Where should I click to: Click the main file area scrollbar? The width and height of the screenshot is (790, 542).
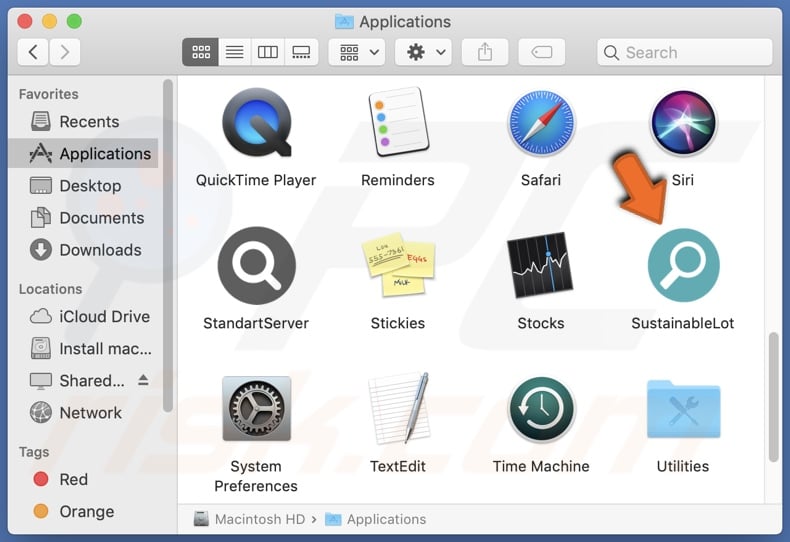tap(773, 397)
